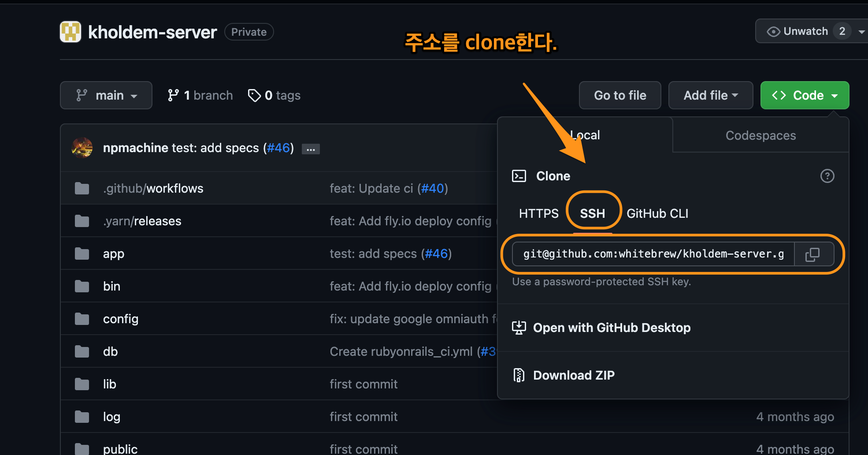868x455 pixels.
Task: Select the Local tab
Action: click(585, 135)
